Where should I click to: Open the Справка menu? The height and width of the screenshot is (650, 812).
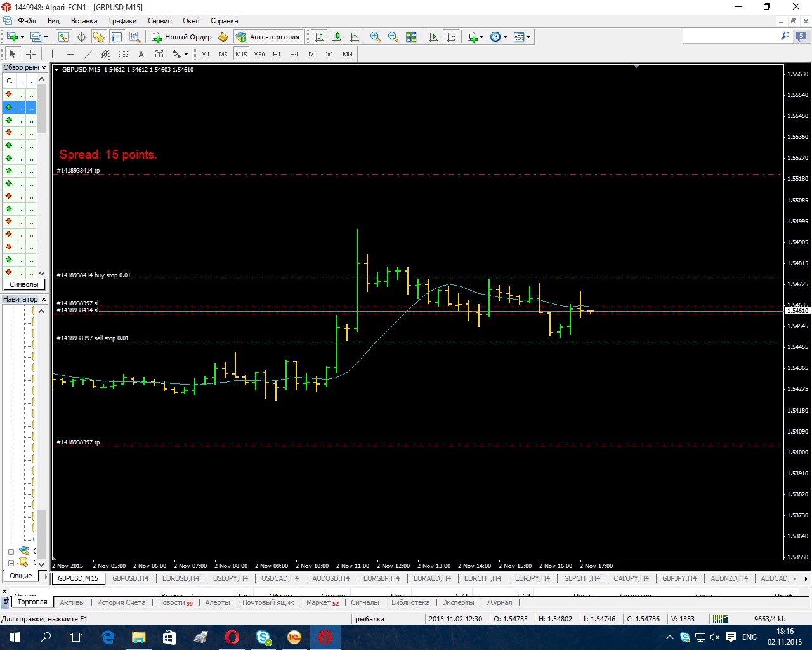pyautogui.click(x=224, y=21)
